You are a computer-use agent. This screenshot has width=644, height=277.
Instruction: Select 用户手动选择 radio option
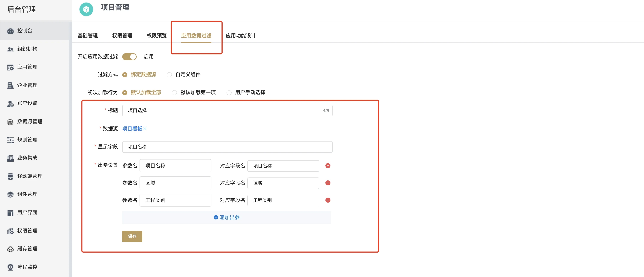[229, 93]
